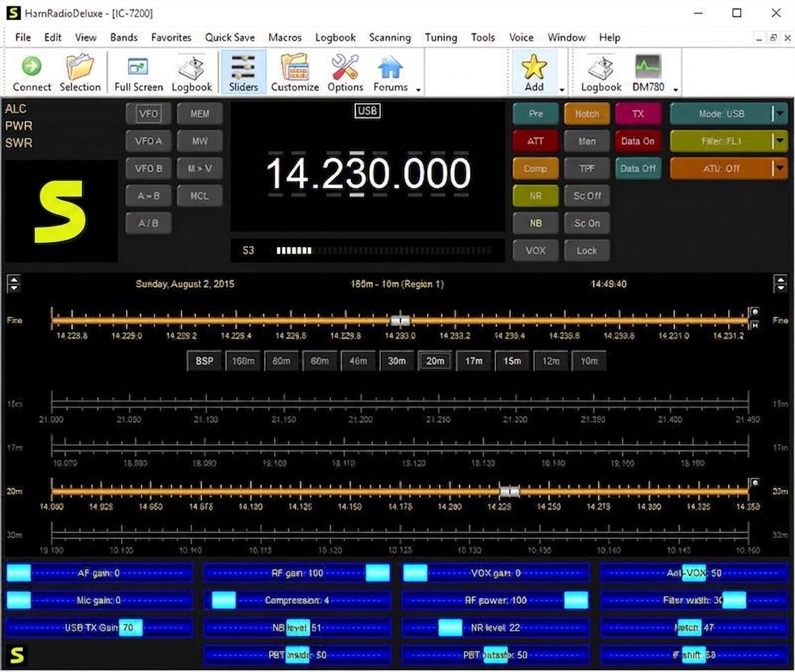Screen dimensions: 795x672
Task: Expand the Forums toolbar overflow arrow
Action: coord(418,90)
